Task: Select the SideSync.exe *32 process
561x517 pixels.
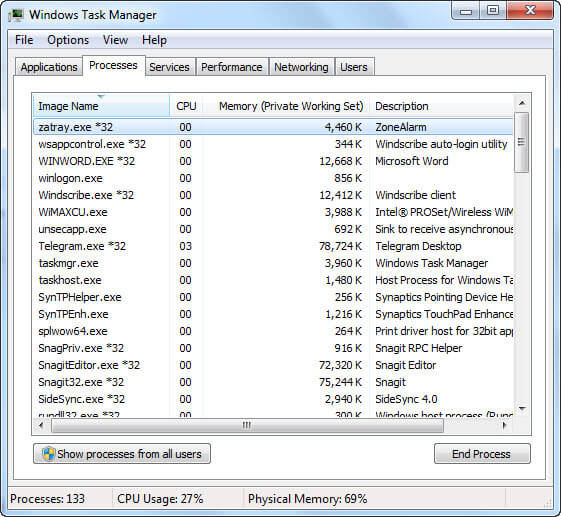Action: point(273,399)
